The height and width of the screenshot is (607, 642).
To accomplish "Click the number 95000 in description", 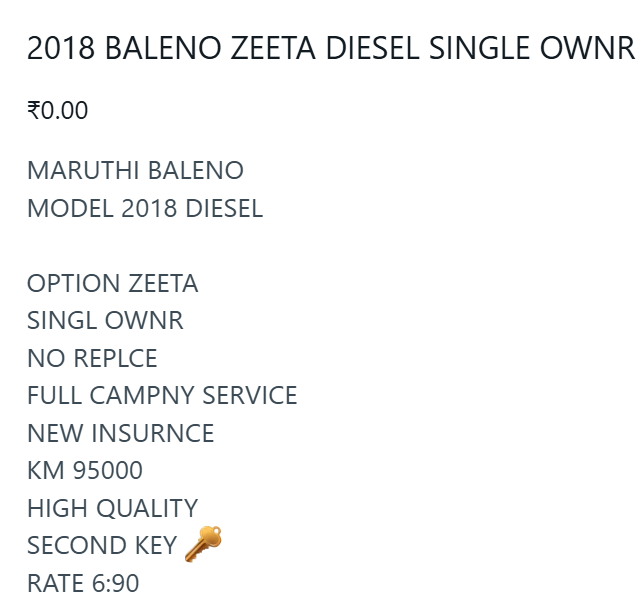I will tap(108, 470).
